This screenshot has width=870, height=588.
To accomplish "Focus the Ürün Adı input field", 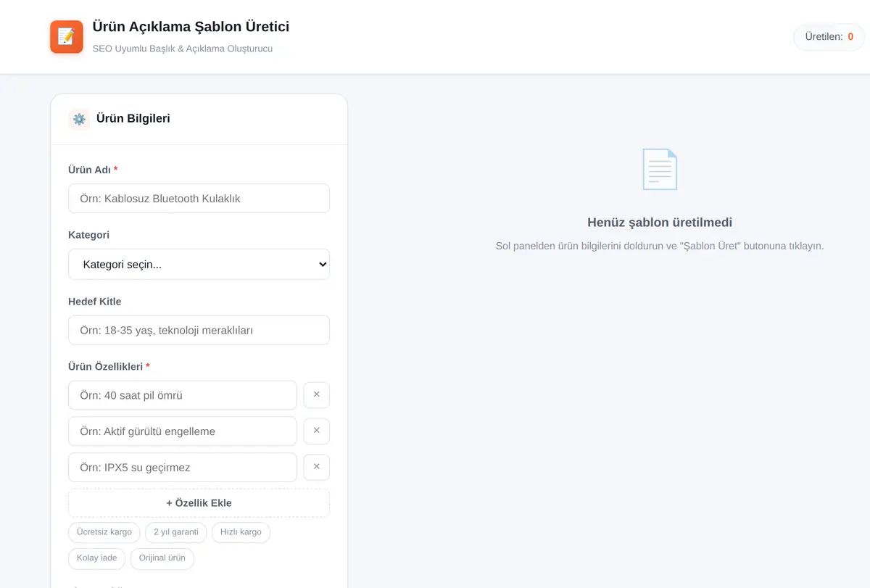I will coord(199,199).
